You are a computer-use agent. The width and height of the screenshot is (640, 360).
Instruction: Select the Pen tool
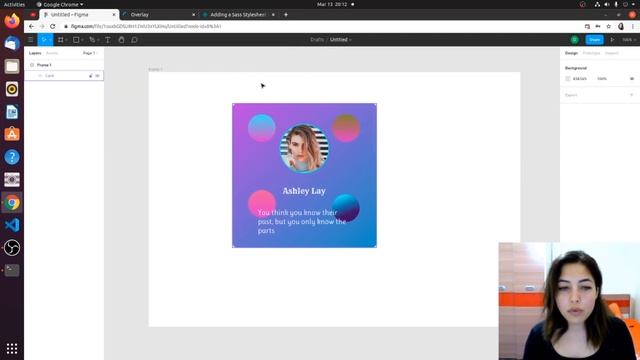coord(92,40)
